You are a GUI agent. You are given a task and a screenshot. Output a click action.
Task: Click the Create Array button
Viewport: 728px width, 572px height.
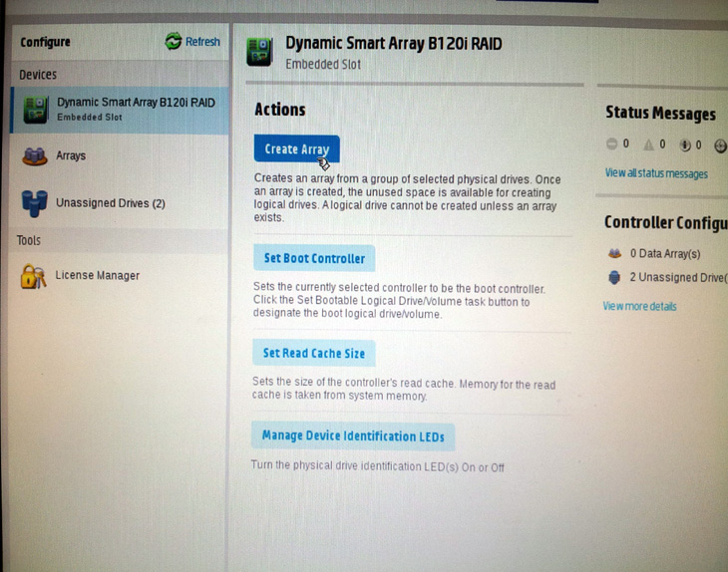pyautogui.click(x=296, y=148)
